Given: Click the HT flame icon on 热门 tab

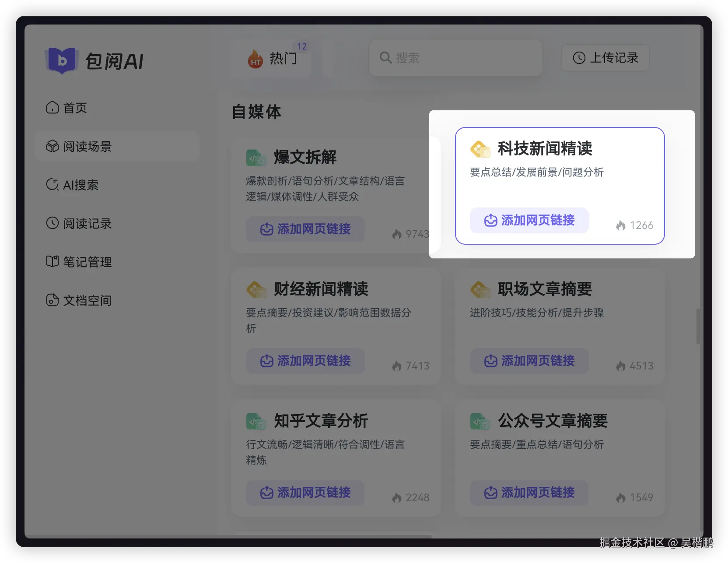Looking at the screenshot, I should click(x=255, y=59).
